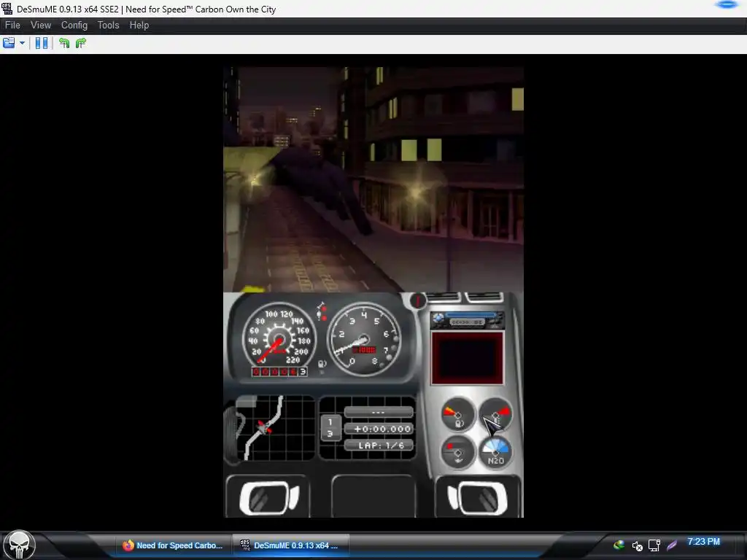Pause emulation with the toolbar pause icon

pos(42,43)
